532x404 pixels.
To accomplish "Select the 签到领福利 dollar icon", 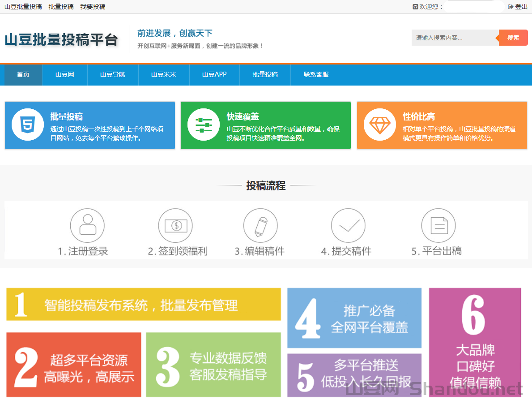I will 175,225.
